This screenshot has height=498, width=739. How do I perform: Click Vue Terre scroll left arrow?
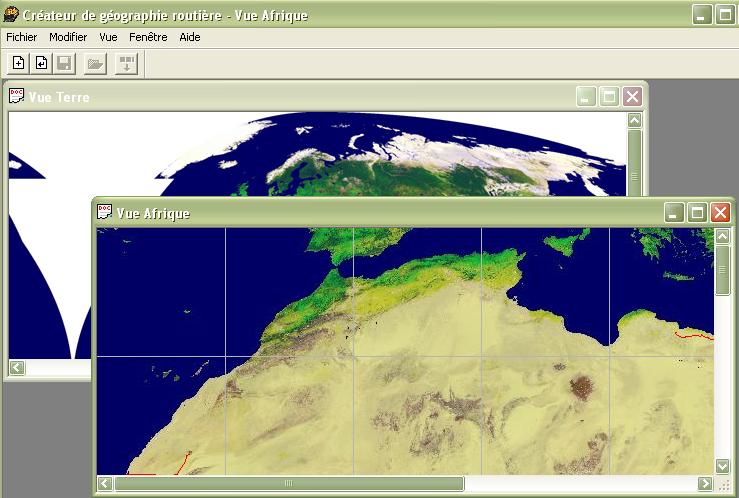point(17,367)
